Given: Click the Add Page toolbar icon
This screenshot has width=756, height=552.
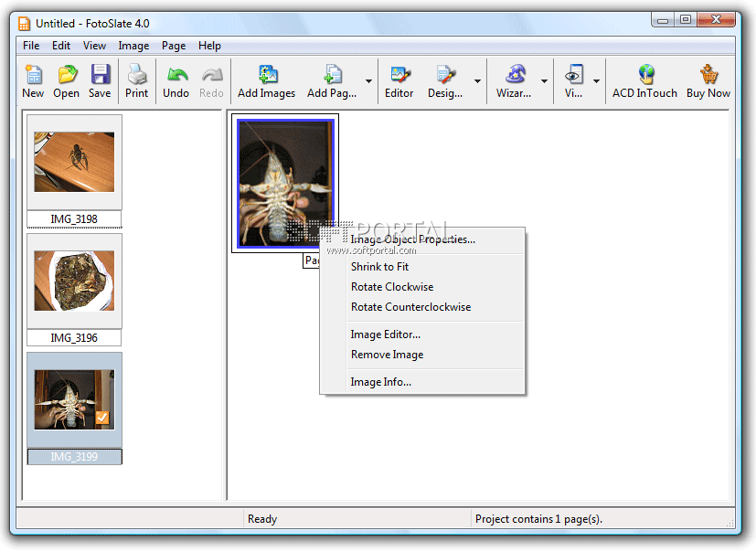Looking at the screenshot, I should tap(332, 75).
